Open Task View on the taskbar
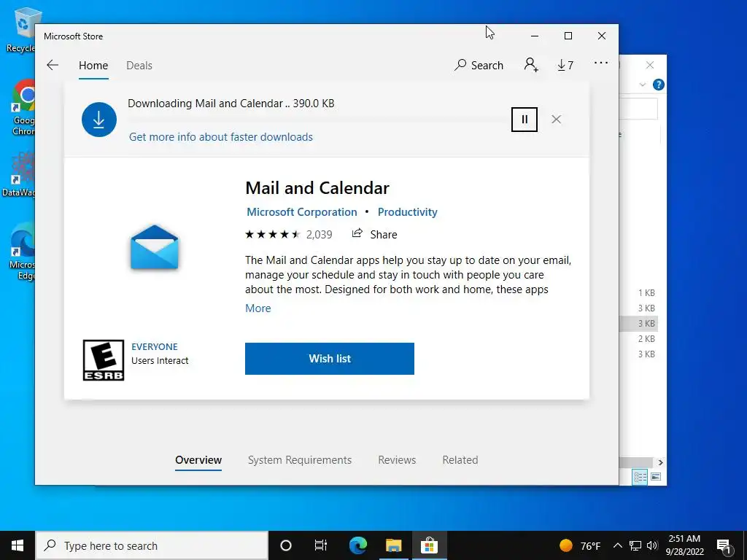Viewport: 747px width, 560px height. pos(321,545)
